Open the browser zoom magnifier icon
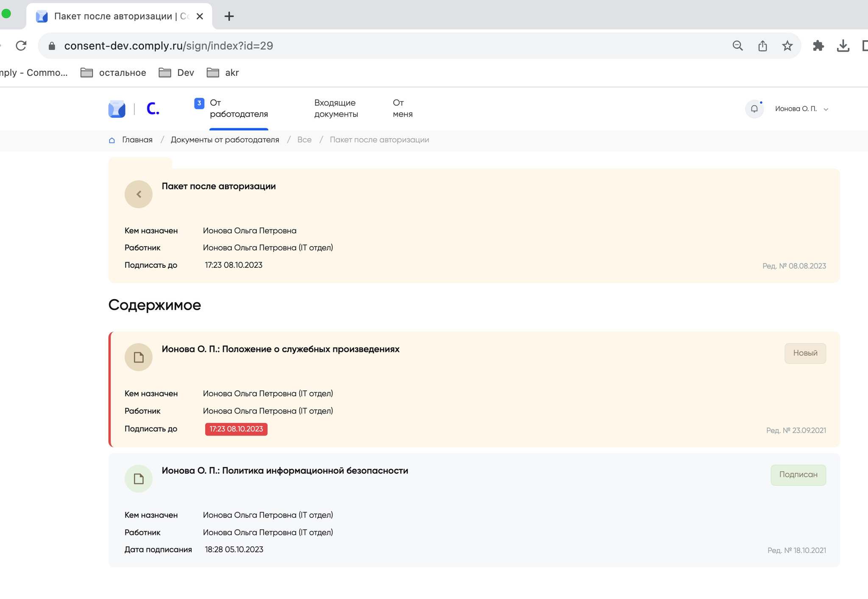 tap(737, 46)
